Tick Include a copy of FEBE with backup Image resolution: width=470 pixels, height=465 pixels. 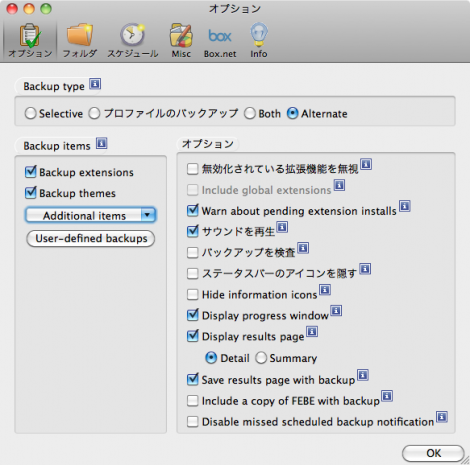pos(193,401)
